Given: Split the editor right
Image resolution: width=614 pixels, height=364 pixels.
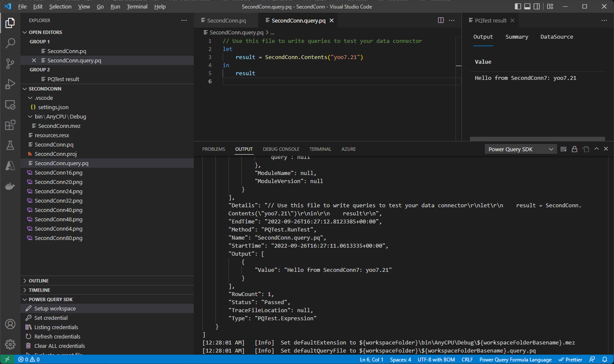Looking at the screenshot, I should [441, 20].
